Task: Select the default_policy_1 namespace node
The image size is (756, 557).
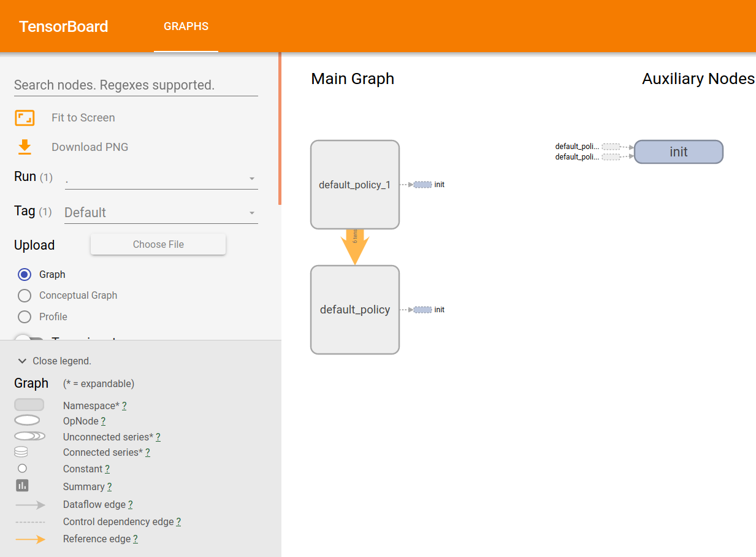Action: tap(355, 185)
